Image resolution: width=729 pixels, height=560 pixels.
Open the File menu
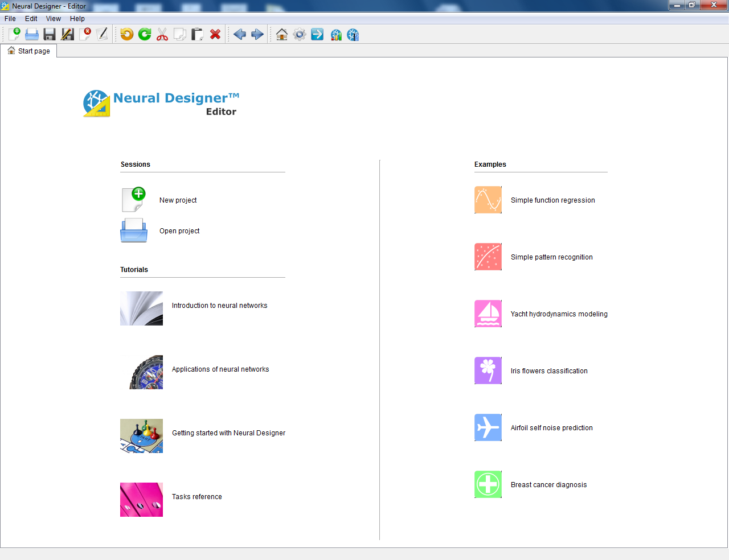tap(10, 19)
